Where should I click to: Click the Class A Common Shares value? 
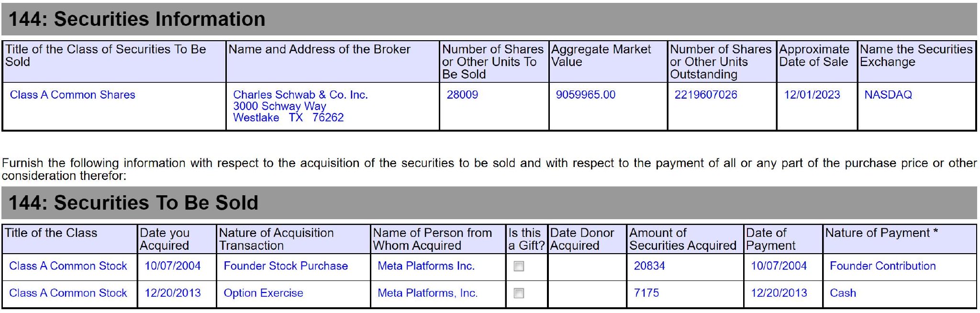(73, 95)
